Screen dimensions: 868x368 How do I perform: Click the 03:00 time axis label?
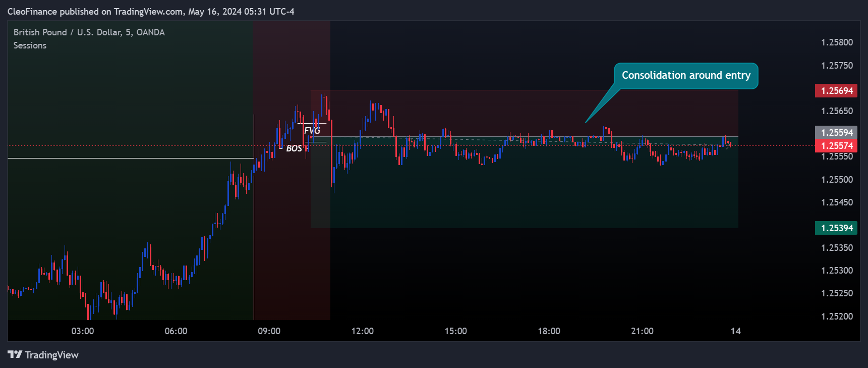[x=83, y=331]
